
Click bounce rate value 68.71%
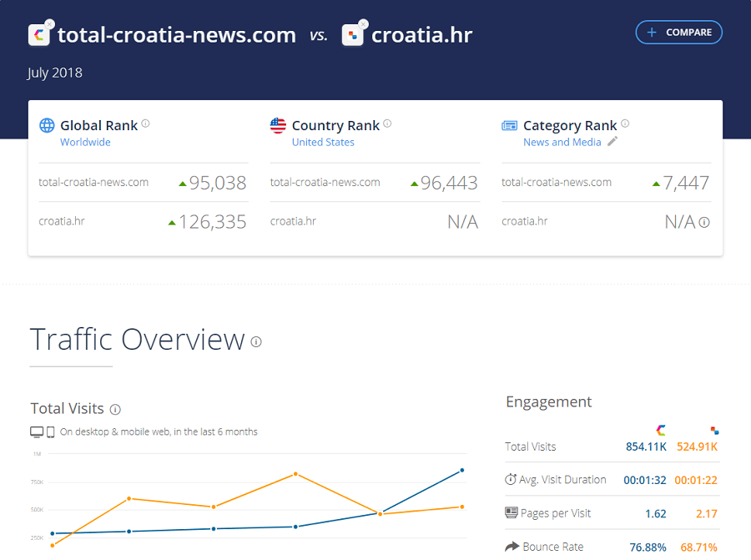(698, 547)
